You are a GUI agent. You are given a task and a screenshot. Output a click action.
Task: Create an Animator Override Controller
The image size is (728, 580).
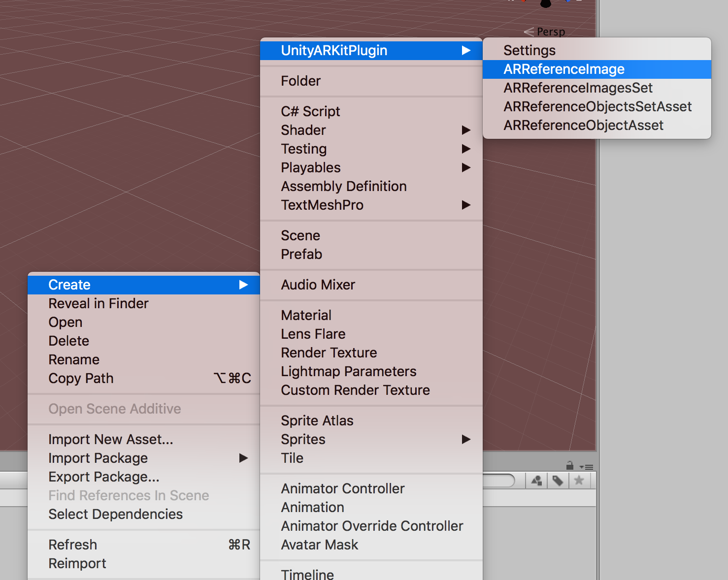pyautogui.click(x=371, y=526)
